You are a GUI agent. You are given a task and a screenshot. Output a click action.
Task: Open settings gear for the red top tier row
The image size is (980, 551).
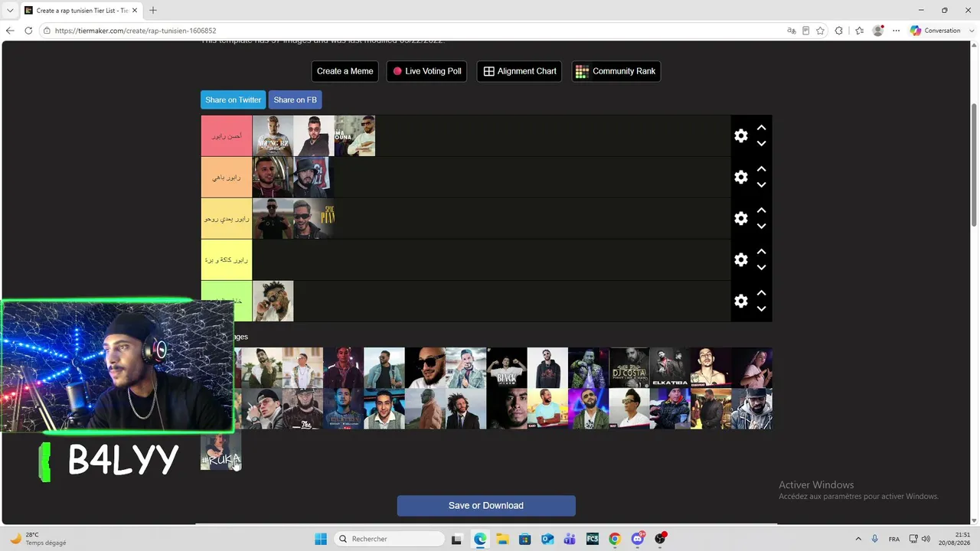[x=740, y=135]
